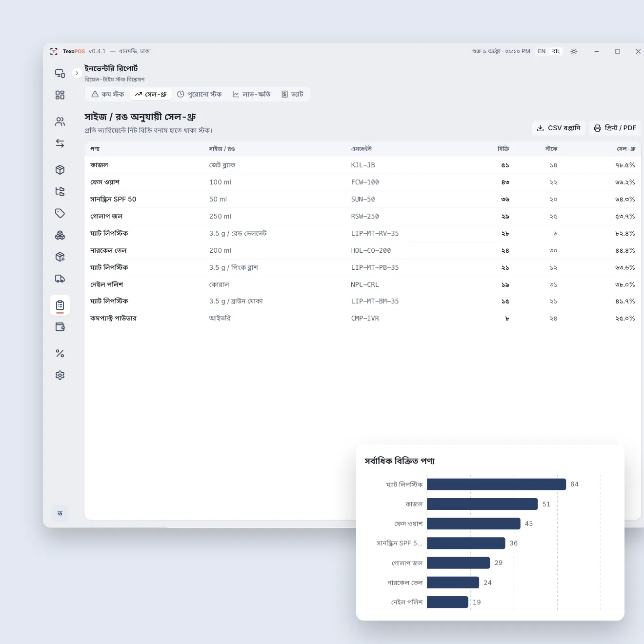644x644 pixels.
Task: Click the স্টক column header
Action: pyautogui.click(x=551, y=149)
